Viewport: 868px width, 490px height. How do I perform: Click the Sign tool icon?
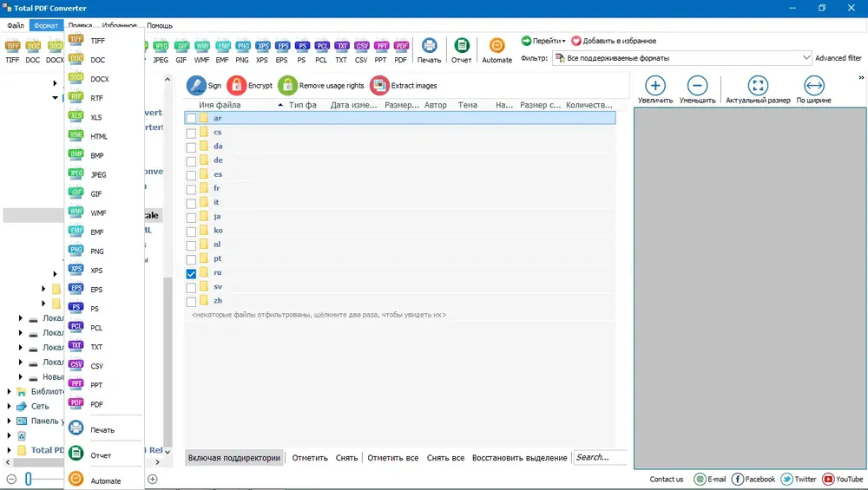[196, 85]
